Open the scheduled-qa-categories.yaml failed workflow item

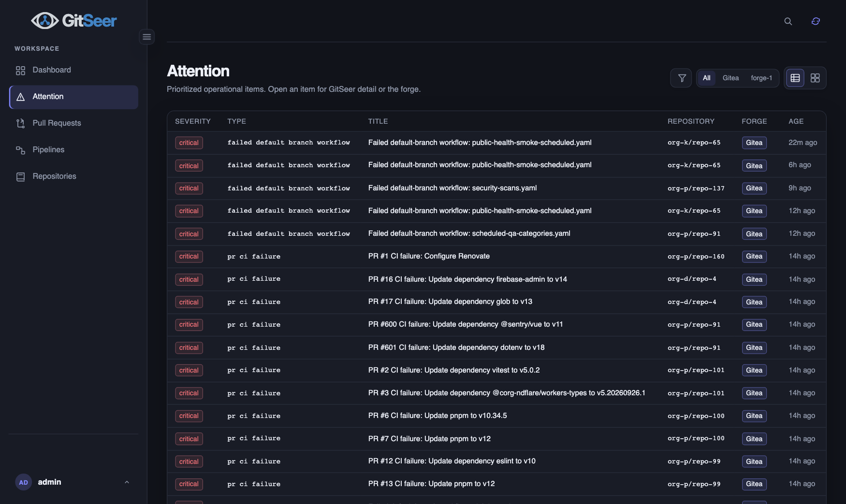[x=469, y=233]
